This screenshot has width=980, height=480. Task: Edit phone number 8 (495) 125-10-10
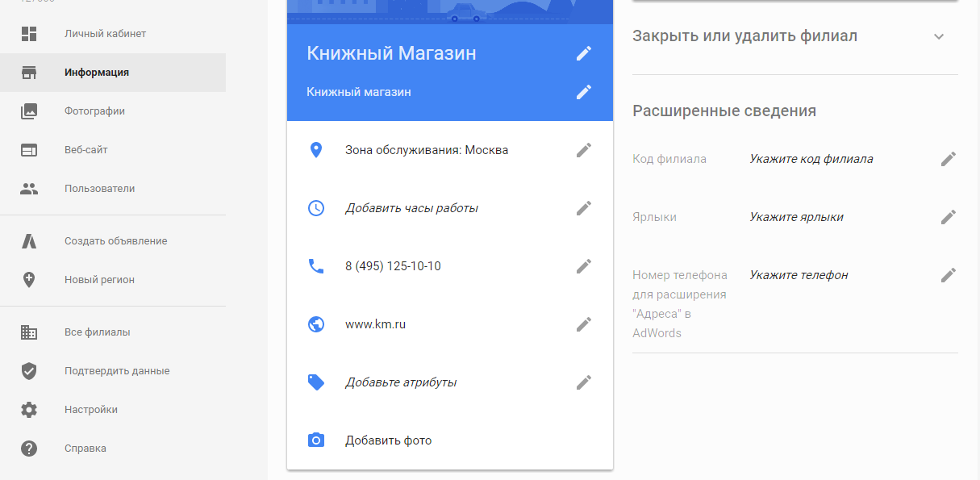(584, 266)
